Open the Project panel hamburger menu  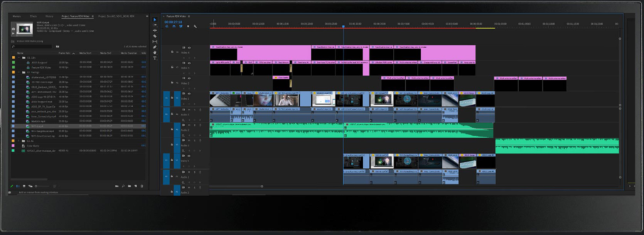tap(93, 16)
